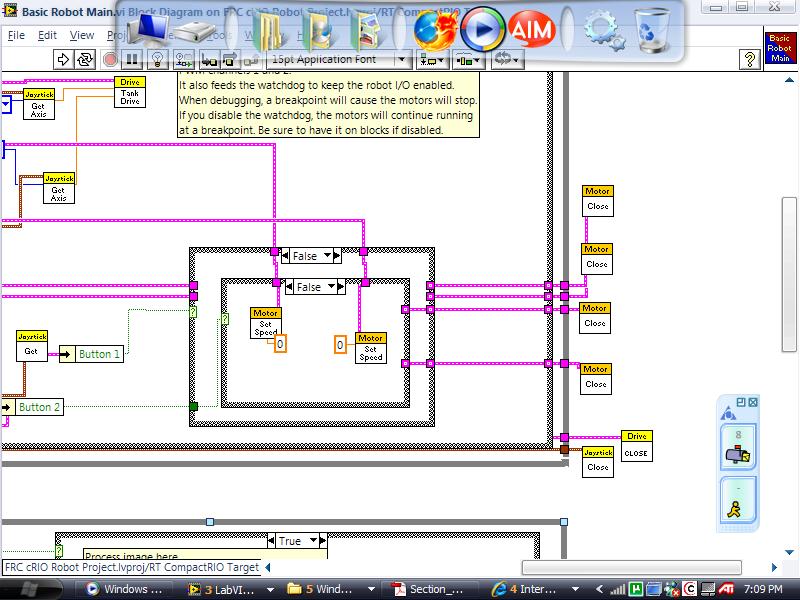The height and width of the screenshot is (600, 800).
Task: Open the Reorder dropdown
Action: pos(506,60)
